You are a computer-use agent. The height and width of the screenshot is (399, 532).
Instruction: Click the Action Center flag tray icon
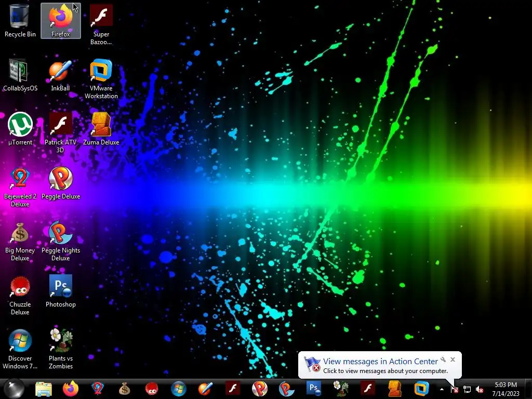[x=454, y=389]
